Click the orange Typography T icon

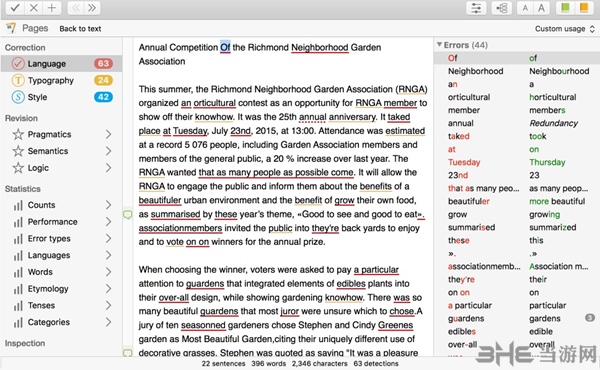click(18, 80)
